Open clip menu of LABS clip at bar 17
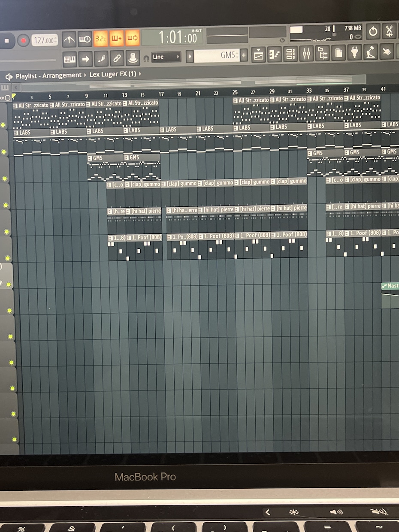Image resolution: width=399 pixels, height=532 pixels. tap(163, 130)
